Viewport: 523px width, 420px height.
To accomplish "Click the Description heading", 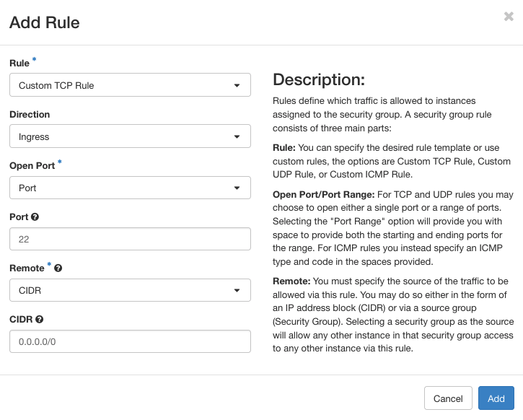I will 319,79.
